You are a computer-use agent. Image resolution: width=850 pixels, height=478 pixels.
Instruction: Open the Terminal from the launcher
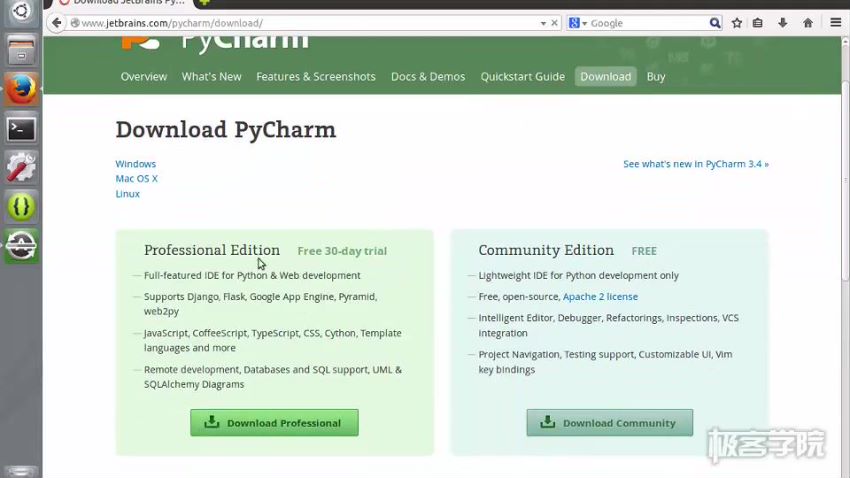(x=21, y=129)
